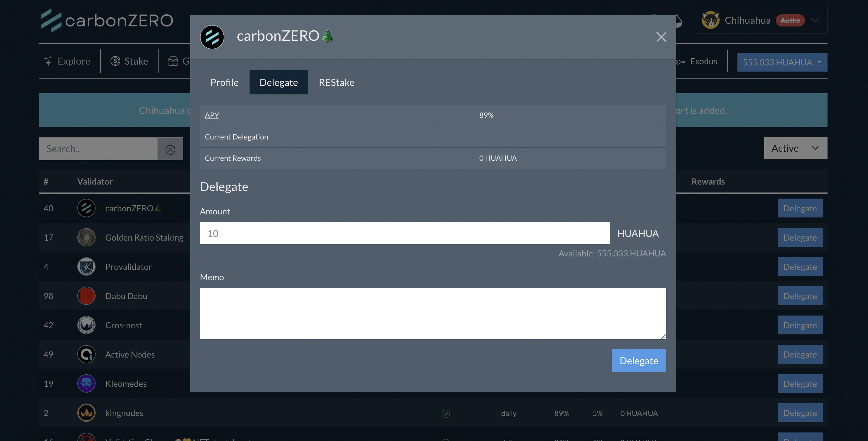Click kingnodes crown avatar icon

86,413
